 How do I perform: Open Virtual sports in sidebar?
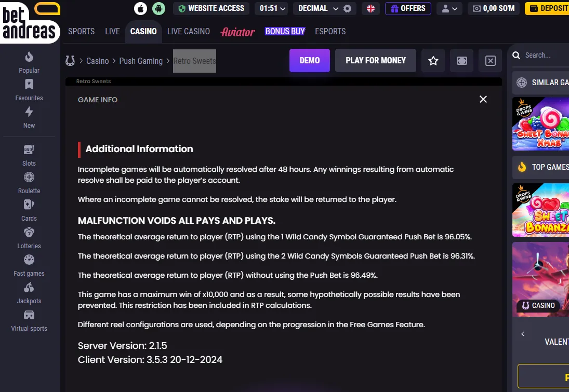(29, 321)
